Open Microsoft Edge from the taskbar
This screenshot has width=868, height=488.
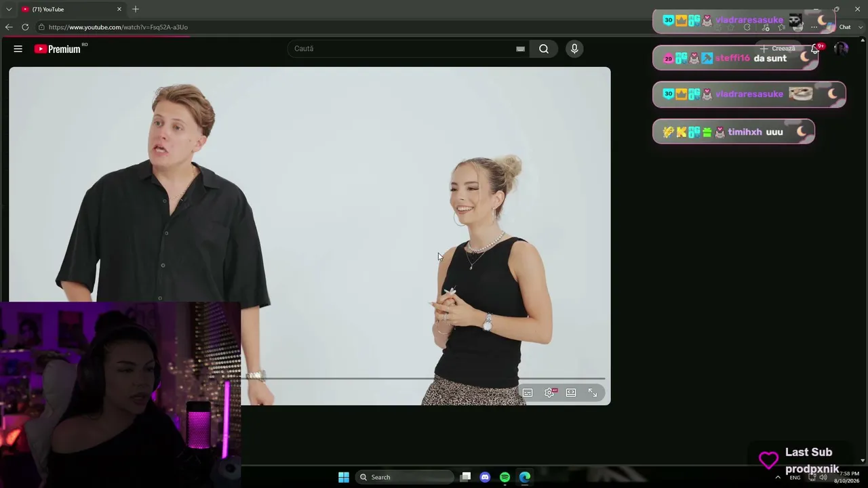pyautogui.click(x=525, y=477)
